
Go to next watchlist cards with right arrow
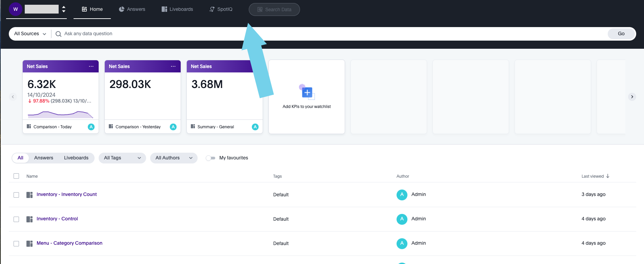click(x=632, y=97)
